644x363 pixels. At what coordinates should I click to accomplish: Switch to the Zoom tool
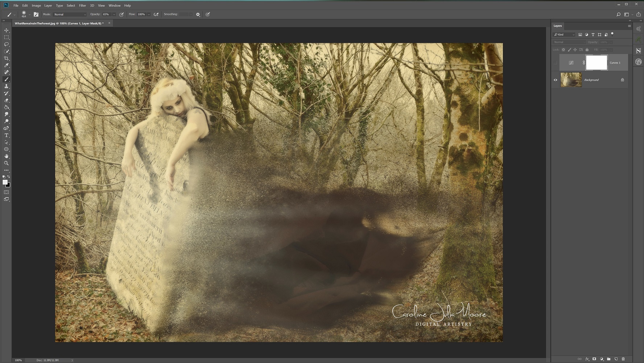pyautogui.click(x=6, y=163)
